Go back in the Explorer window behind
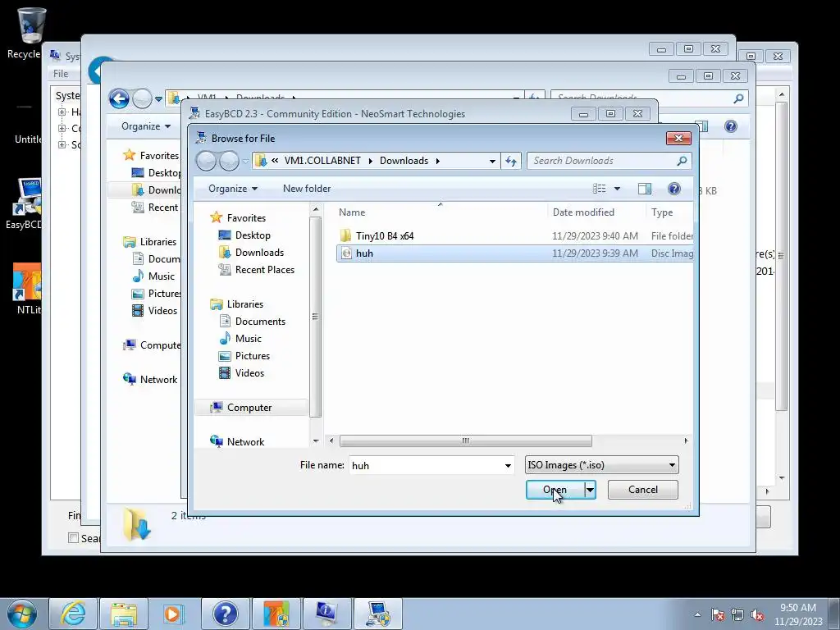The height and width of the screenshot is (630, 840). pyautogui.click(x=119, y=98)
